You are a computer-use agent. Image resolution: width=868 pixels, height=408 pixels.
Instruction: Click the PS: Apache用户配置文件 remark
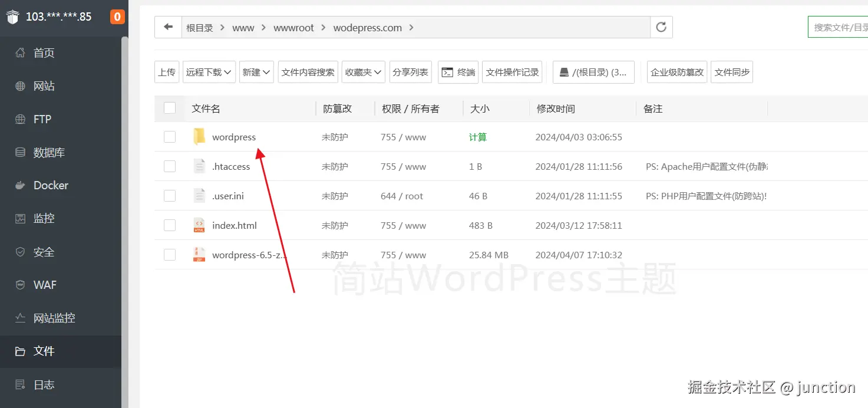pos(707,166)
